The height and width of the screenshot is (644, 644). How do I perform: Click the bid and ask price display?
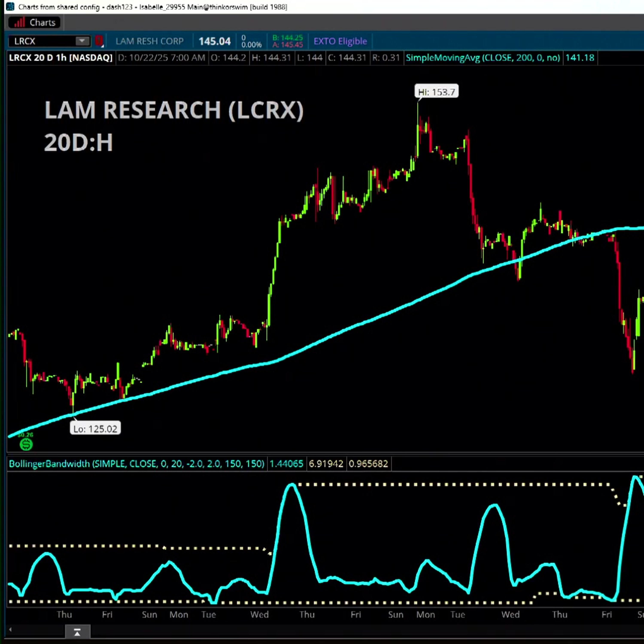pyautogui.click(x=287, y=41)
